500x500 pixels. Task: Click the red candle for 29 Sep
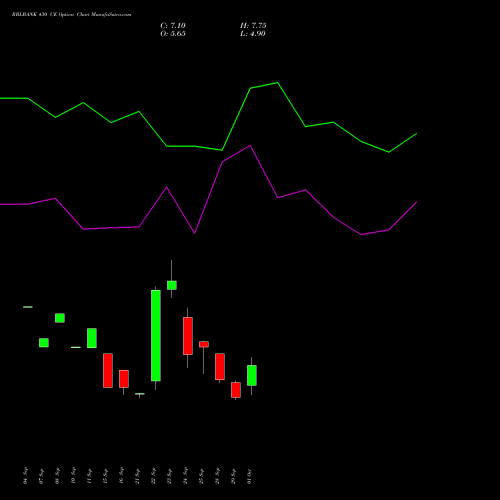236,390
